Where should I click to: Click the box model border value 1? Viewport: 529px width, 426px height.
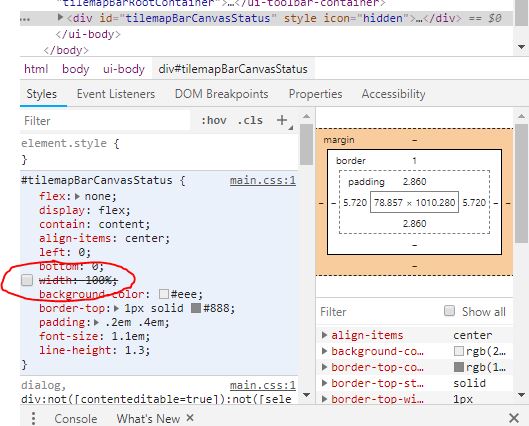click(x=414, y=161)
